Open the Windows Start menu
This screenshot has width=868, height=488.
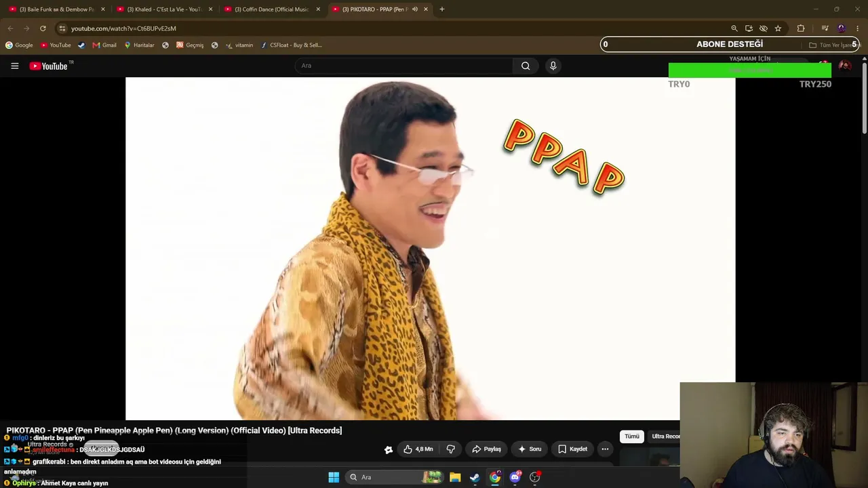[x=334, y=477]
